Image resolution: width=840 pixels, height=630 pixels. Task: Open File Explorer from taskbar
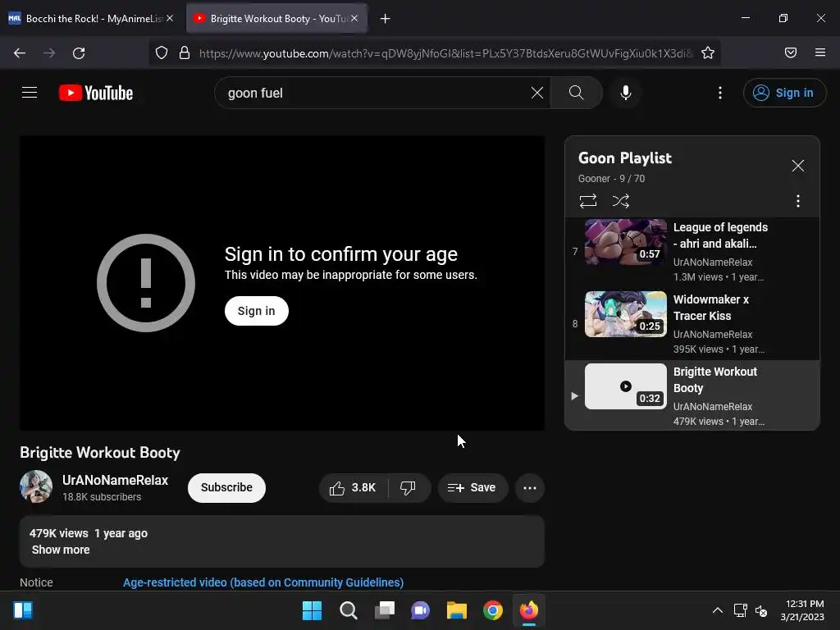457,610
